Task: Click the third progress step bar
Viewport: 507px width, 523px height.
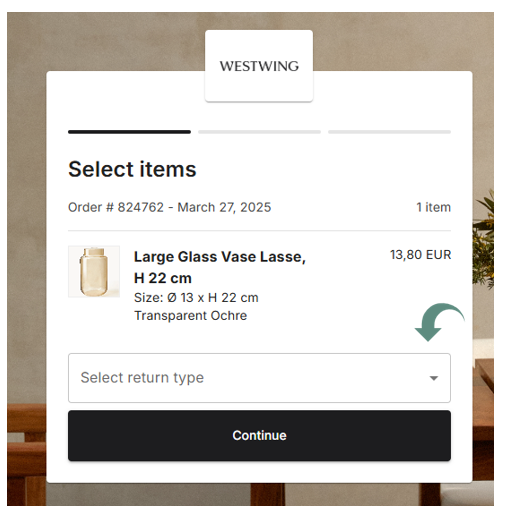Action: 389,132
